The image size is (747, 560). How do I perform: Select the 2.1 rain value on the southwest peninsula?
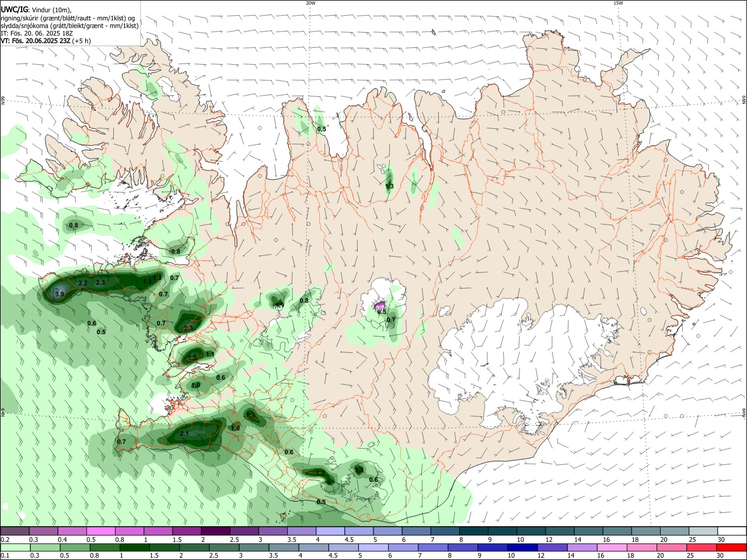(x=184, y=434)
